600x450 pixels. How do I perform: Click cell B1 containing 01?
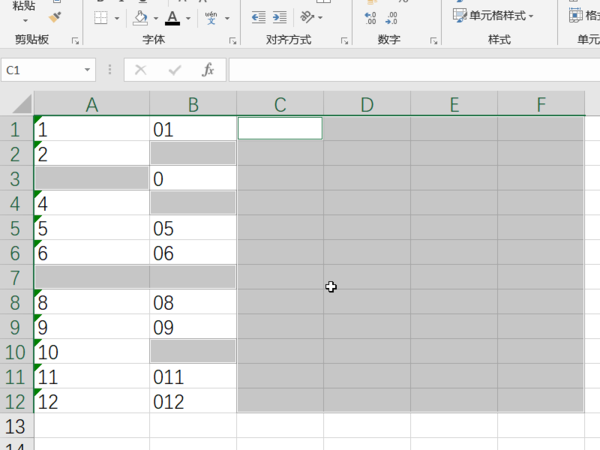(193, 129)
